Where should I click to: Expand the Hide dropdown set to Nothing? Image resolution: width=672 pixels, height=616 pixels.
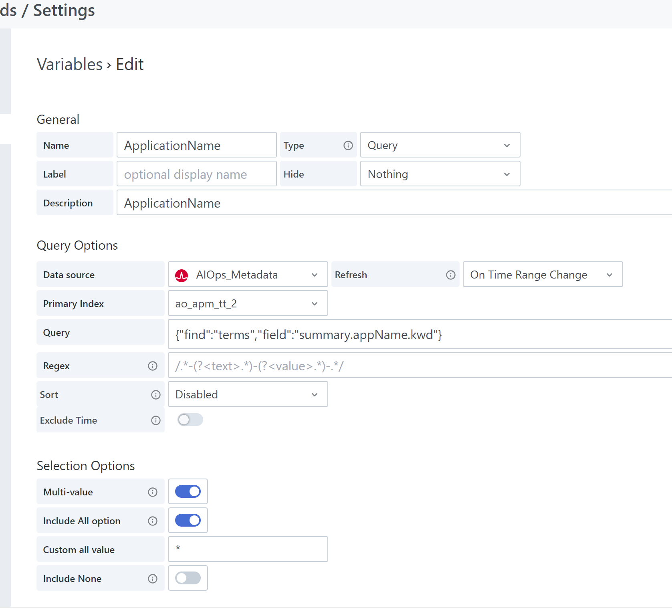tap(440, 174)
